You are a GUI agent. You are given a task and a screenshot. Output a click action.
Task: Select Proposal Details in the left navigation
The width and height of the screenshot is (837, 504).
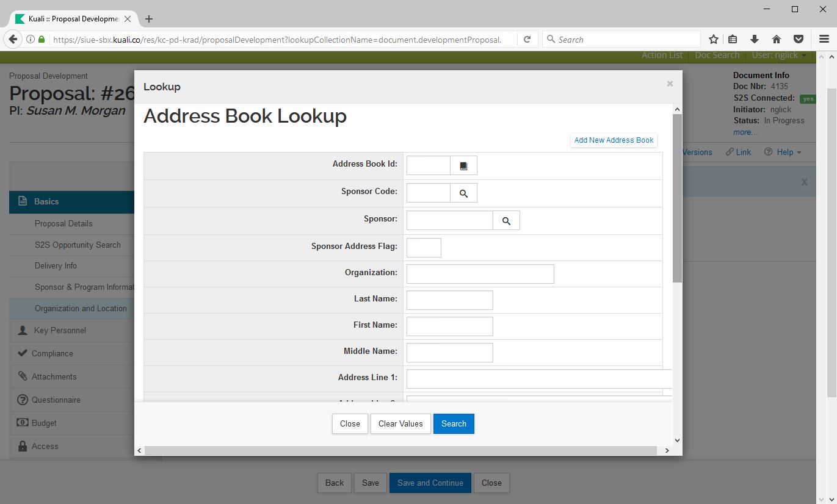(63, 223)
